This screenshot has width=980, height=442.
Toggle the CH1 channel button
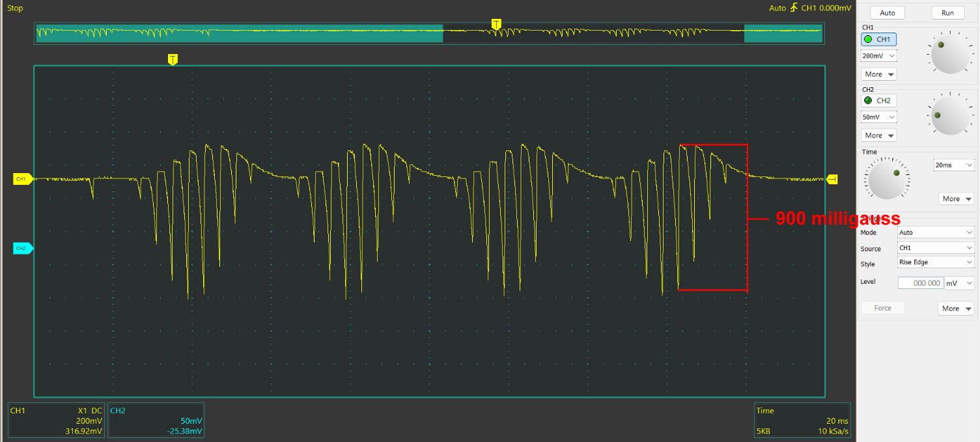878,39
